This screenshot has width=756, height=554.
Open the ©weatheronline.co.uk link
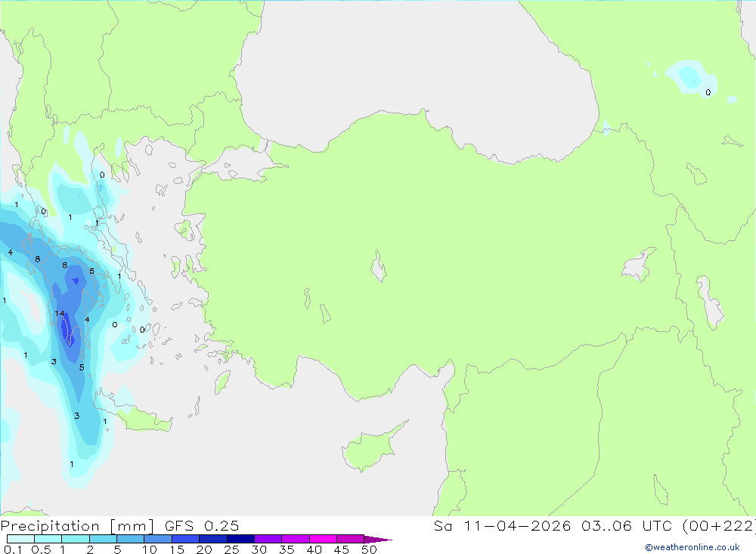coord(692,547)
